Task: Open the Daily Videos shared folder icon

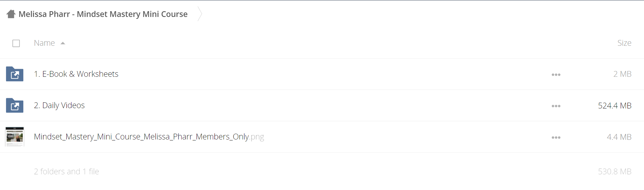Action: tap(15, 105)
